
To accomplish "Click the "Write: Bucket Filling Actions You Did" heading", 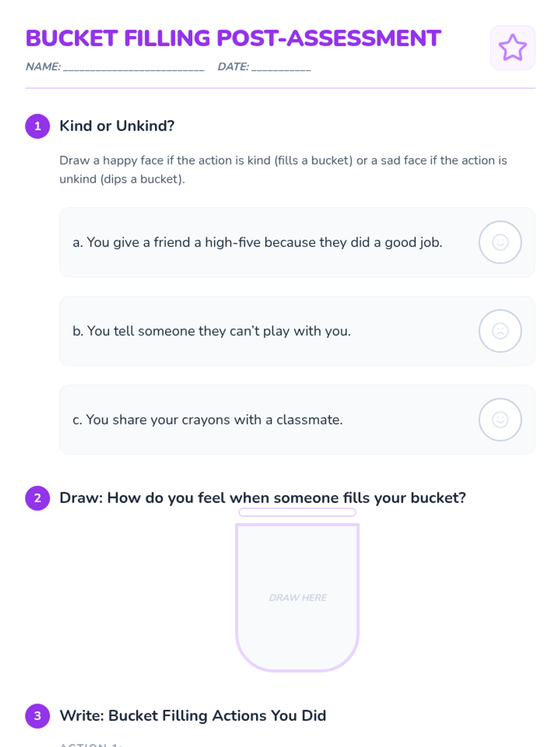I will coord(193,716).
